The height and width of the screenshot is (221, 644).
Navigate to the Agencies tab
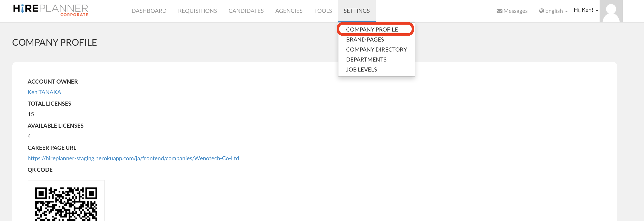(289, 11)
